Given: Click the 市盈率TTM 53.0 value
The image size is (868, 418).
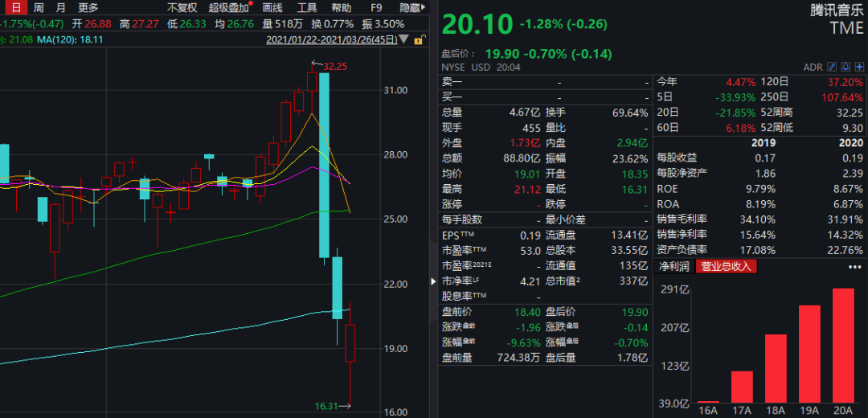Looking at the screenshot, I should pos(530,250).
